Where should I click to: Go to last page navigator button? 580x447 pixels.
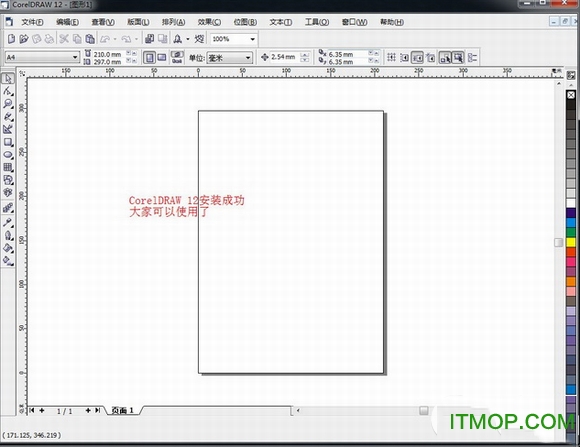click(98, 410)
